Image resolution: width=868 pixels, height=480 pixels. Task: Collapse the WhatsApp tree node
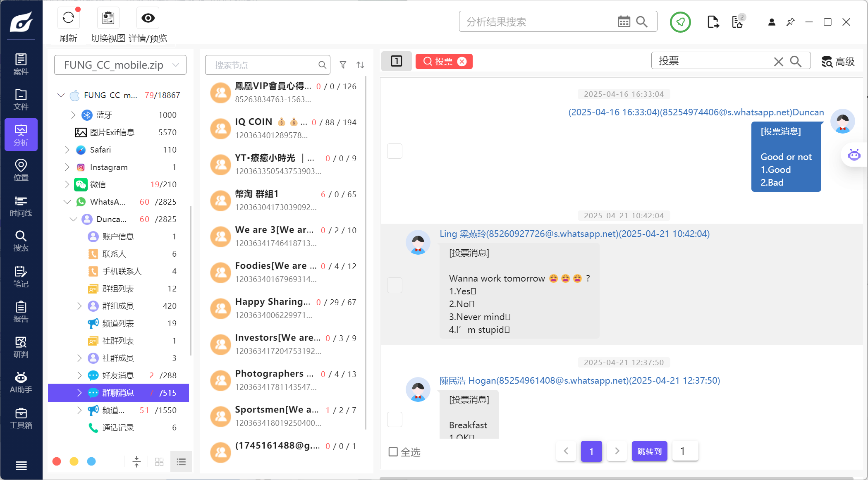(67, 202)
